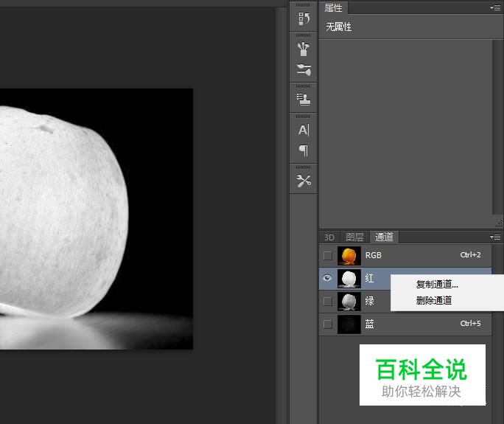This screenshot has width=504, height=424.
Task: Click the 蓝 channel thumbnail
Action: 349,324
